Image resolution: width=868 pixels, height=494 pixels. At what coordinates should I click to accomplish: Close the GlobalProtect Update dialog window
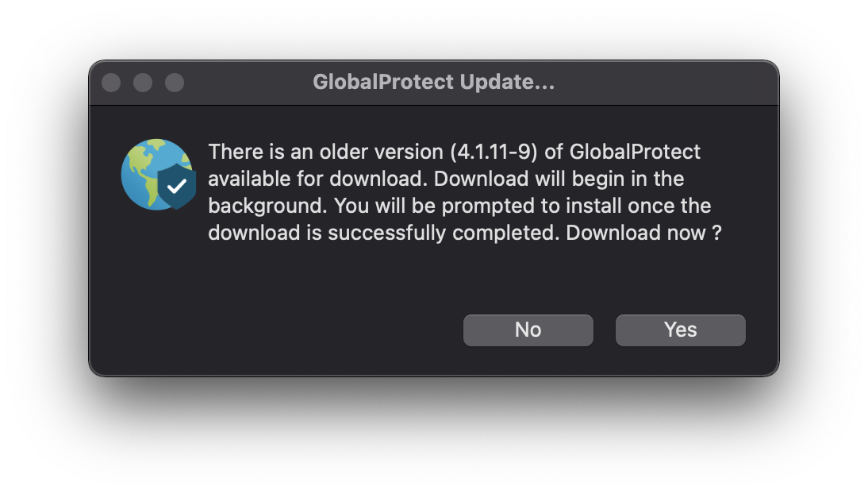click(111, 83)
